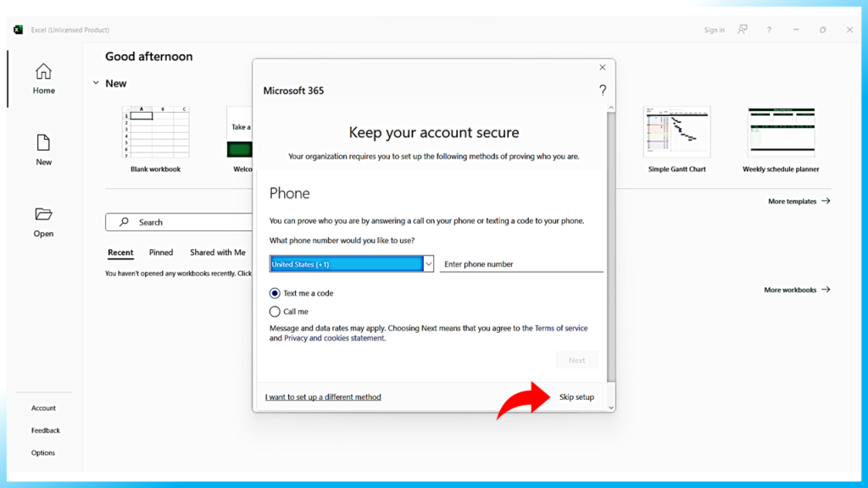Select the Text me a code option
The height and width of the screenshot is (488, 868).
275,293
